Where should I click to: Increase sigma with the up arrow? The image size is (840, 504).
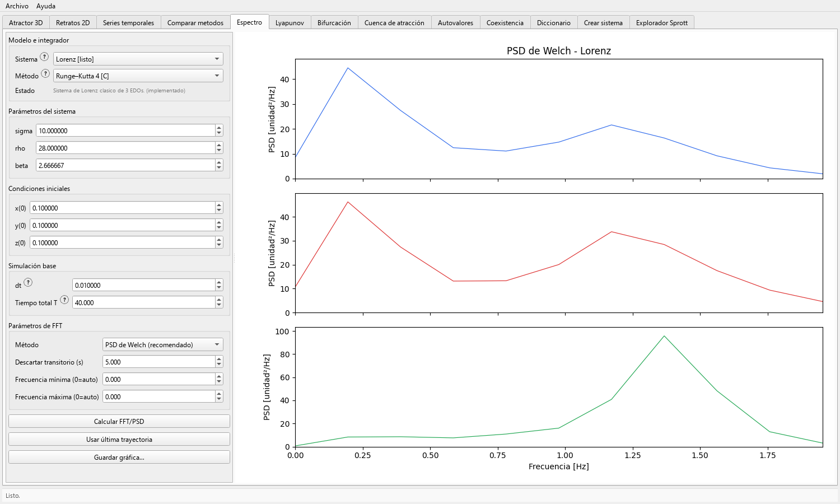[219, 128]
